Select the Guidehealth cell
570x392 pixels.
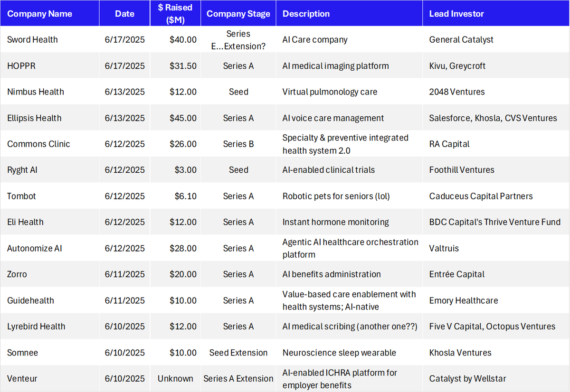point(49,300)
